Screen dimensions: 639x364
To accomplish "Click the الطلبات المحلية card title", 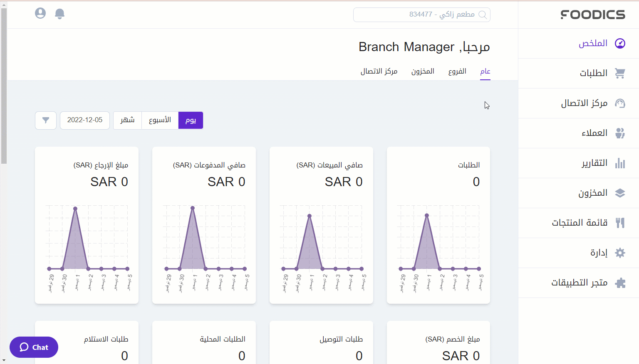I will [223, 339].
